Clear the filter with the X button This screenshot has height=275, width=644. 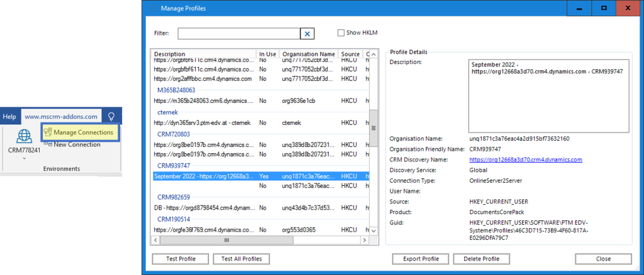click(307, 34)
